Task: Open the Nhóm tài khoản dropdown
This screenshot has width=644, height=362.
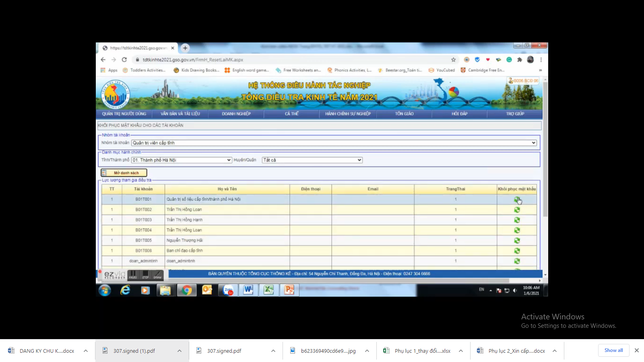Action: (533, 142)
